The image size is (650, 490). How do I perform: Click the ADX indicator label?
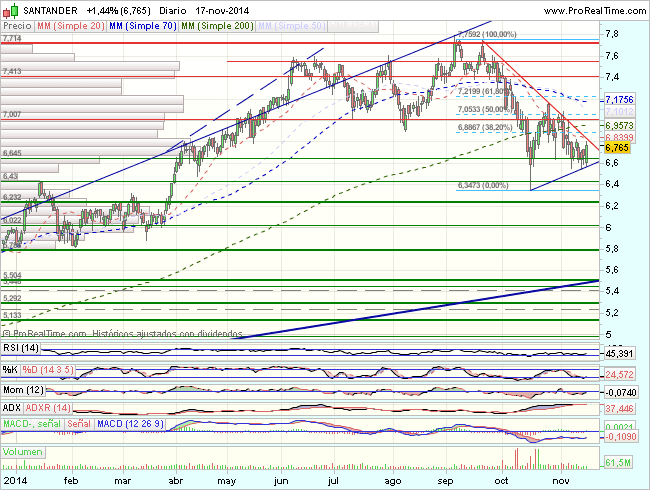13,408
